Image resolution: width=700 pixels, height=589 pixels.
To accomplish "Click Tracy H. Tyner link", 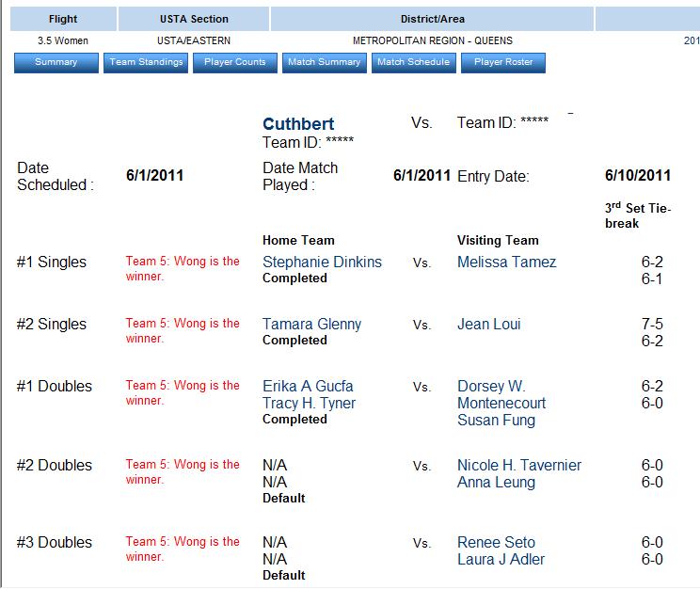I will pos(309,404).
